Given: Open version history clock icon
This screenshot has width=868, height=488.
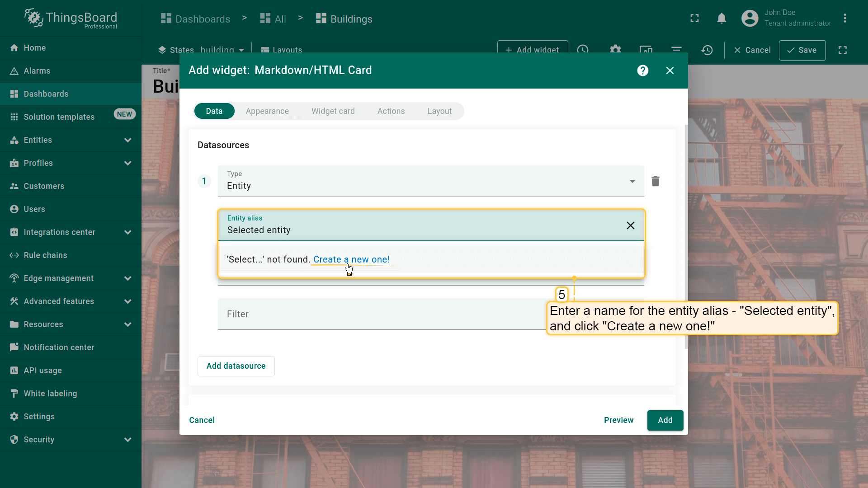Looking at the screenshot, I should pyautogui.click(x=707, y=50).
